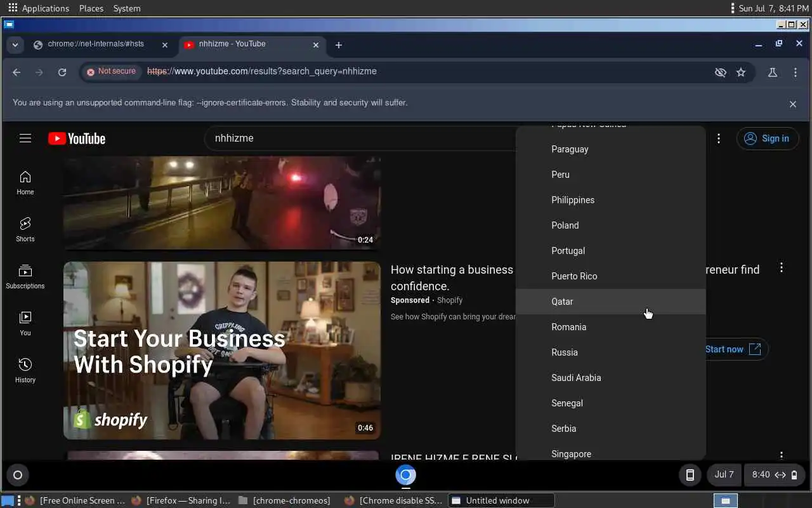Choose Philippines in the location list
812x508 pixels.
[611, 200]
